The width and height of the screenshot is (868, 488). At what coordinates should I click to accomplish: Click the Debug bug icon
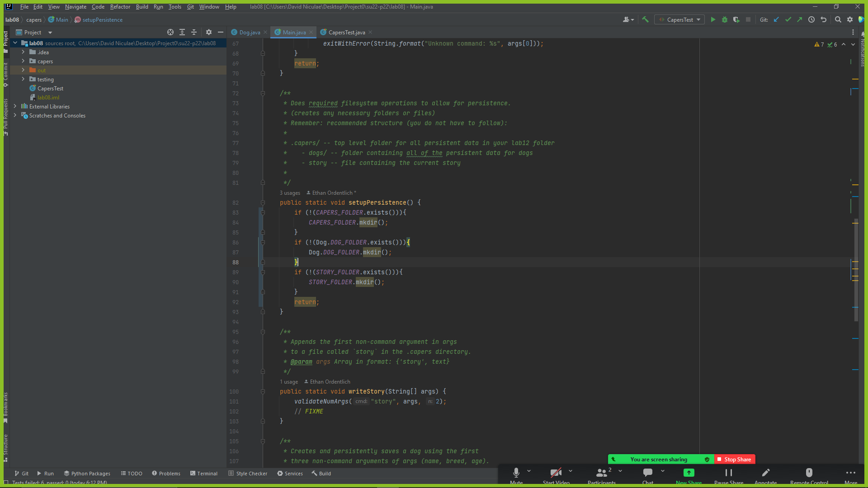[725, 19]
